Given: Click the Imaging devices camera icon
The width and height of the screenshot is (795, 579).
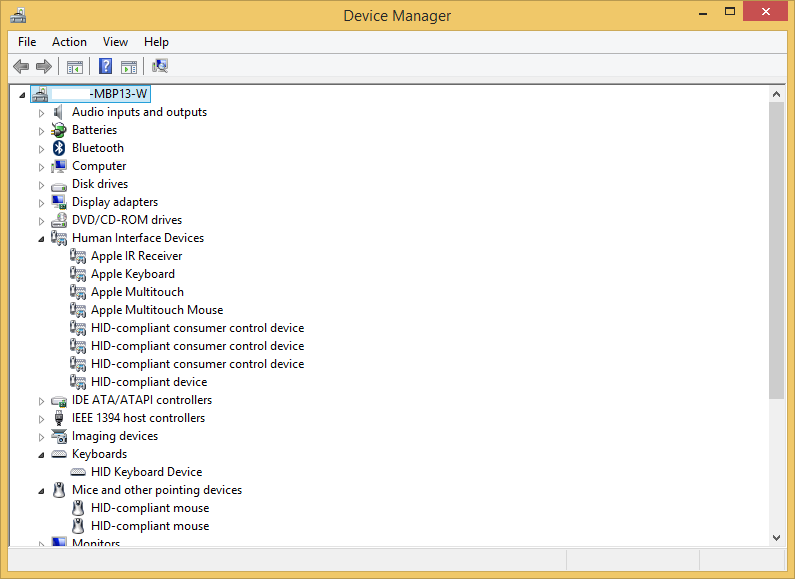Looking at the screenshot, I should coord(59,437).
